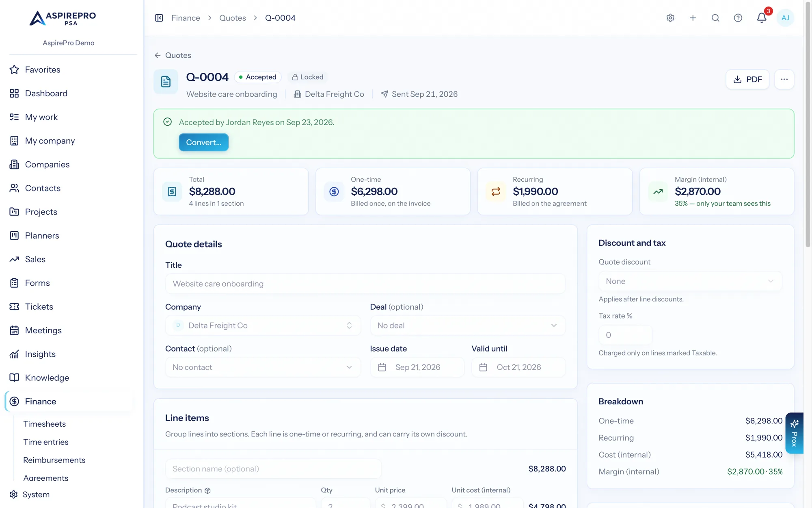Open the Company selector Delta Freight Co
The width and height of the screenshot is (812, 508).
pyautogui.click(x=263, y=326)
